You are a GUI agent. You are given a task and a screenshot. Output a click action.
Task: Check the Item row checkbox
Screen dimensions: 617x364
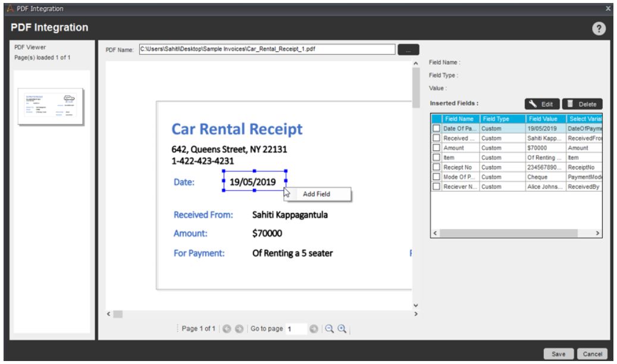point(436,158)
